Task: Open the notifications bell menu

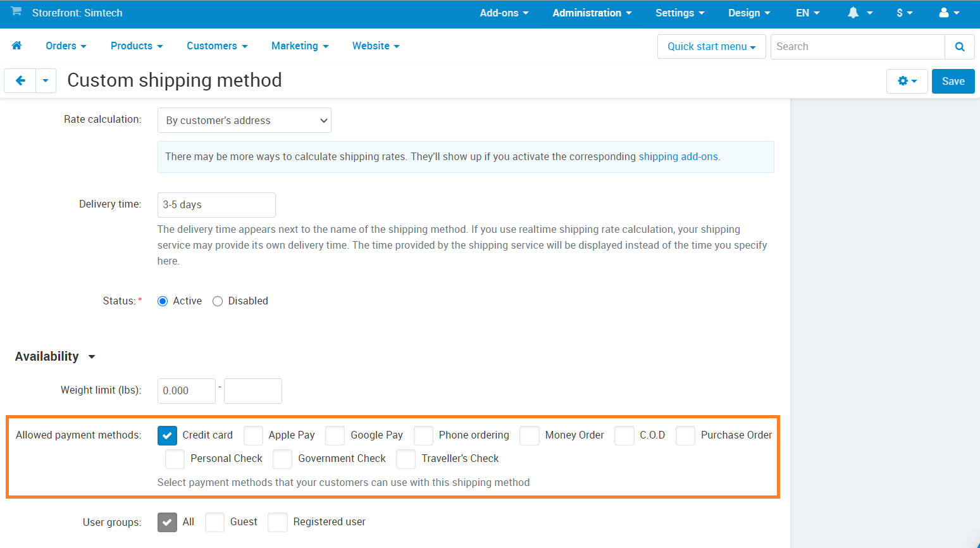Action: 860,13
